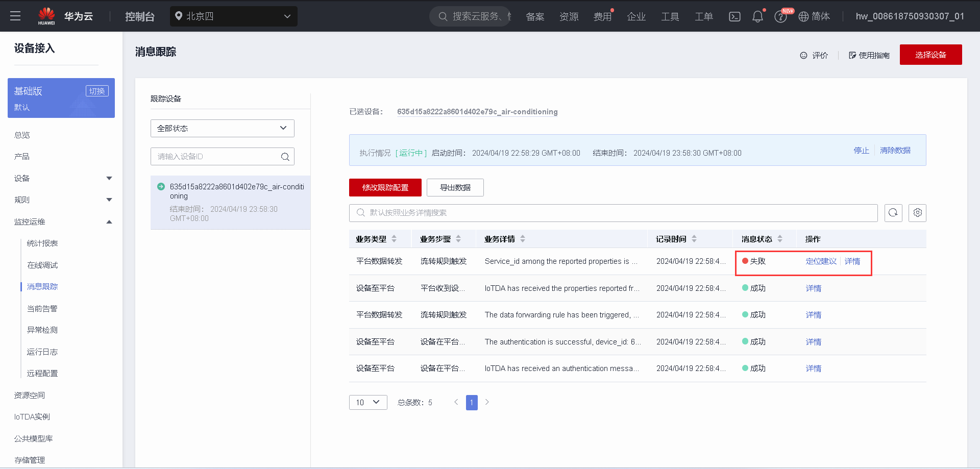This screenshot has width=980, height=469.
Task: Open the page size dropdown showing 10
Action: click(x=367, y=402)
